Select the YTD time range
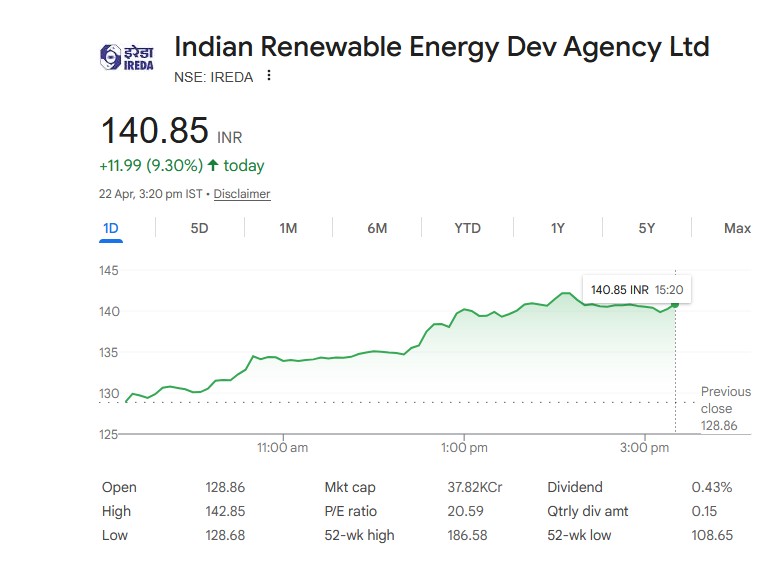 coord(467,228)
